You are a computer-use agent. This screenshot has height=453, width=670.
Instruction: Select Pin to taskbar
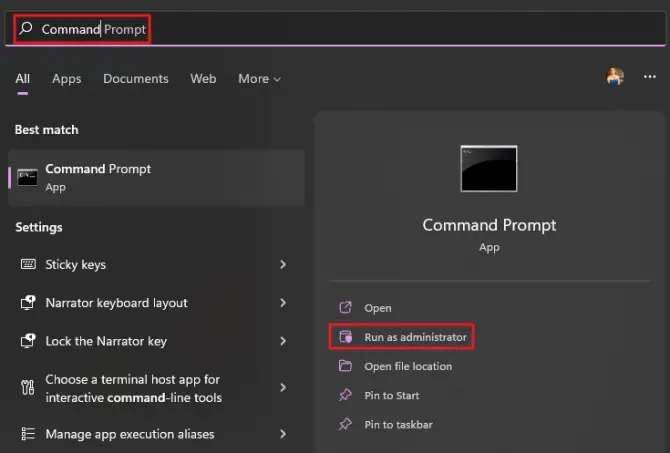[x=398, y=425]
